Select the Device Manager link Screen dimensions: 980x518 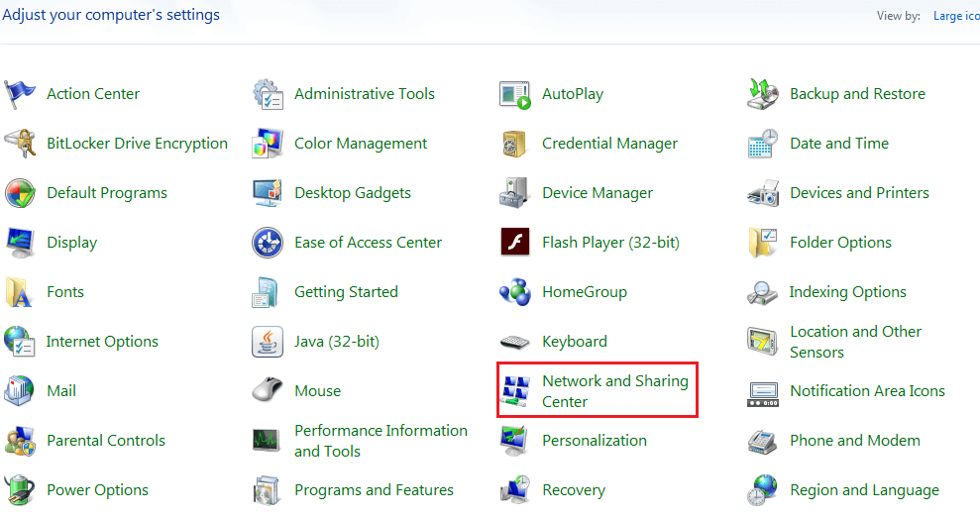(x=598, y=193)
